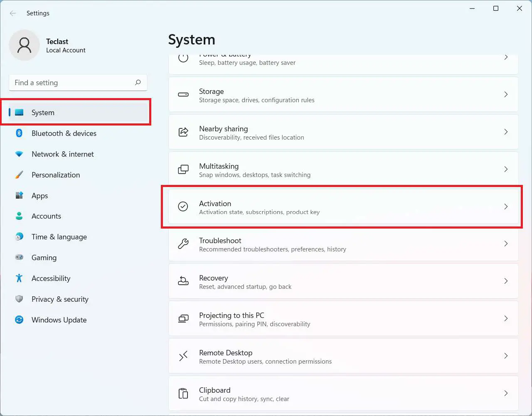
Task: Select Accounts in the sidebar
Action: [x=46, y=216]
